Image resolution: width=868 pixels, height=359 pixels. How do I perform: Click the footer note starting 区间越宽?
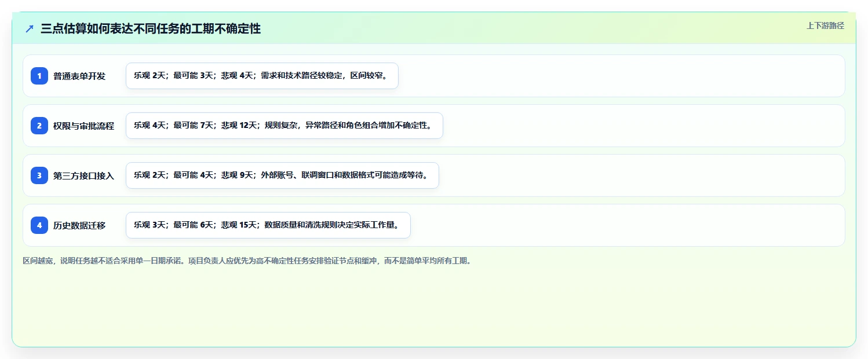tap(249, 261)
